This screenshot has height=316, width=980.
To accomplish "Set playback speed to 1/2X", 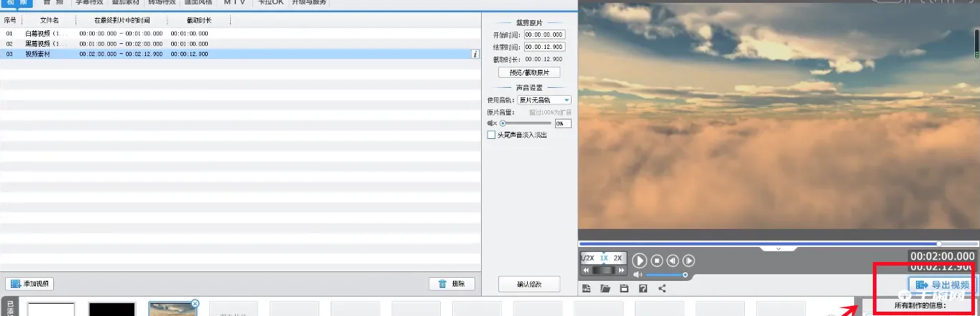I will pyautogui.click(x=588, y=258).
